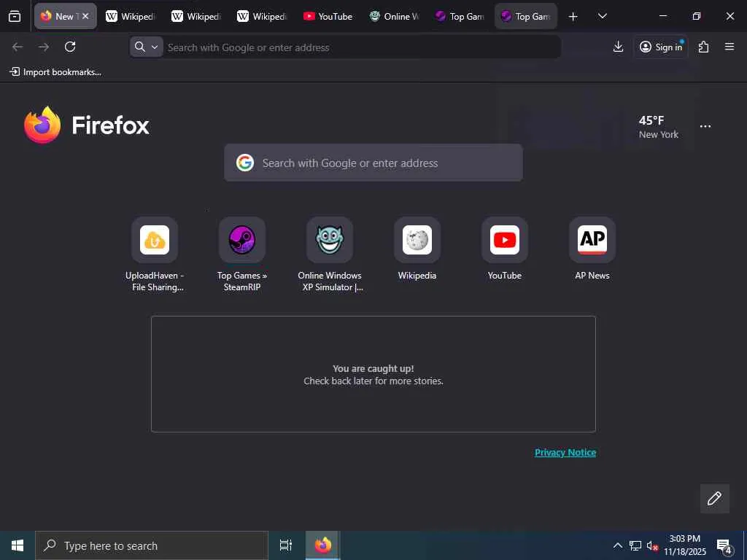This screenshot has height=560, width=747.
Task: Open the clock showing 3:03 PM
Action: tap(685, 545)
